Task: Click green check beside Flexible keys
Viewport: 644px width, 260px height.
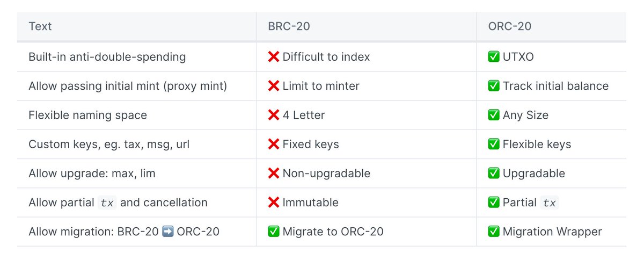Action: [x=494, y=144]
